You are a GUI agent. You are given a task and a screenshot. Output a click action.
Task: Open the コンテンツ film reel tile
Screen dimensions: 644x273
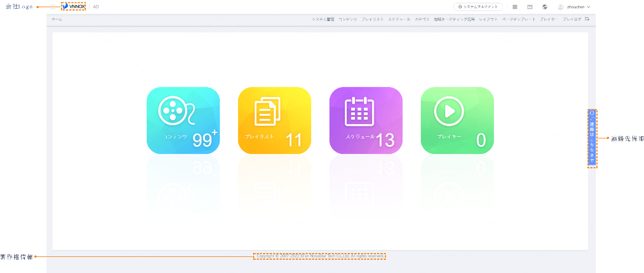tap(183, 120)
